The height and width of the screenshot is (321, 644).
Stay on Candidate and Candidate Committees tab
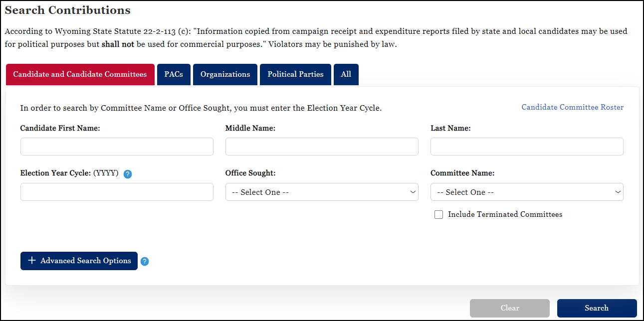(x=80, y=74)
